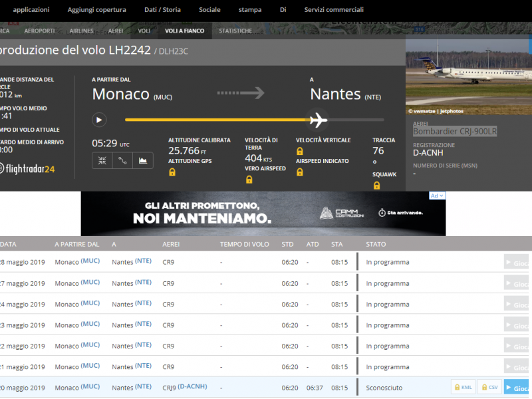Switch to the STATISTICHE tab
Image resolution: width=532 pixels, height=399 pixels.
[235, 31]
